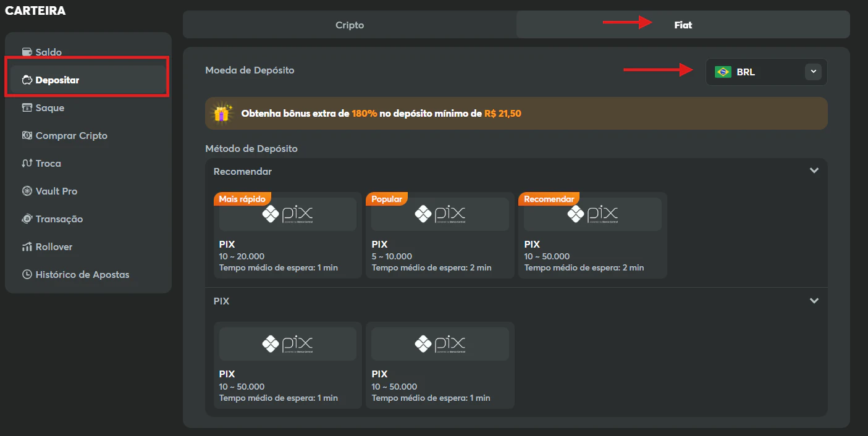Click the clock icon beside Histórico de Apostas
Viewport: 868px width, 436px height.
27,274
